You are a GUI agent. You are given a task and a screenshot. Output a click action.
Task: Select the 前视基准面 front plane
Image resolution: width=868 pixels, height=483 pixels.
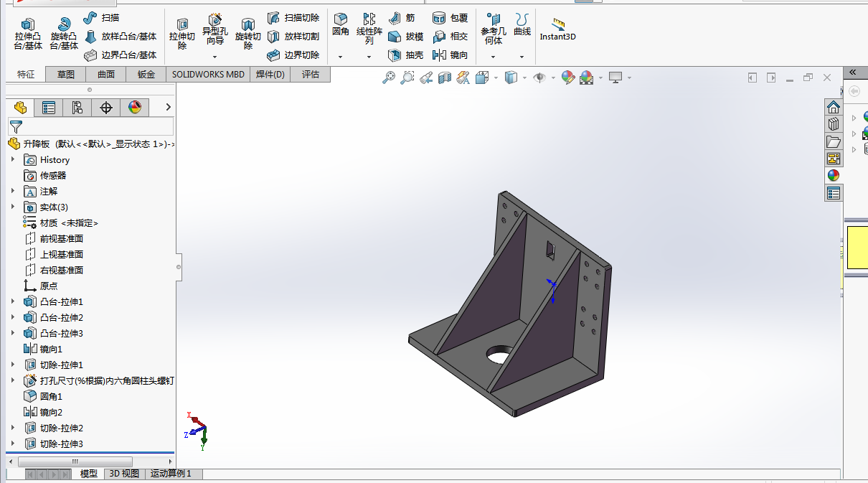[x=54, y=239]
